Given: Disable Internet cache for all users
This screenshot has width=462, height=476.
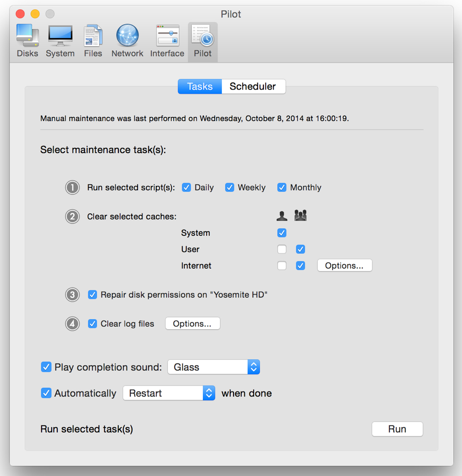Looking at the screenshot, I should pos(300,265).
